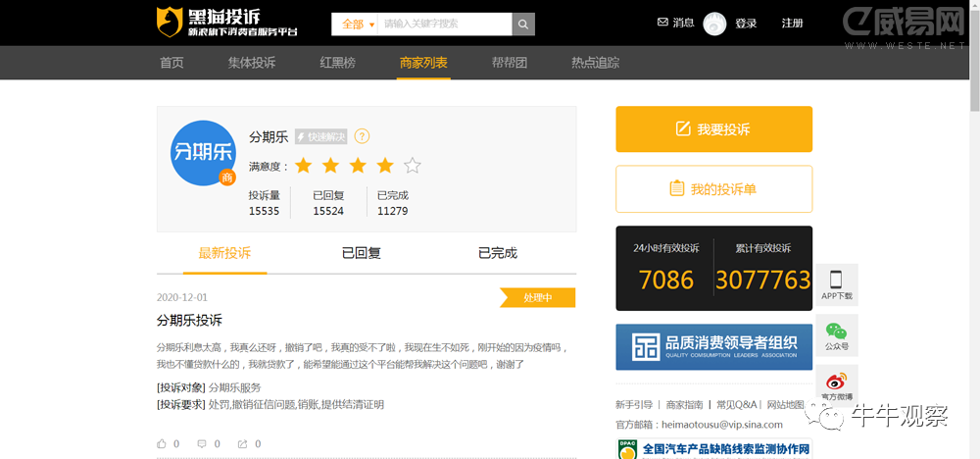Open the 消息 mail icon

pyautogui.click(x=662, y=23)
